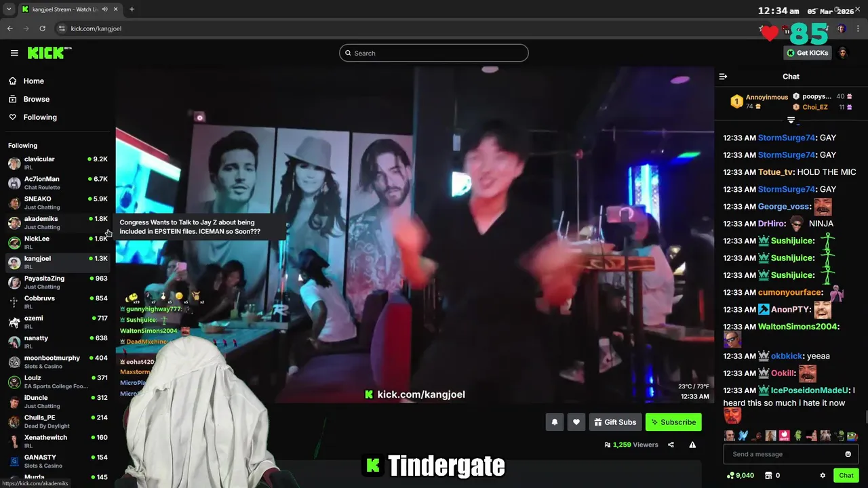The image size is (868, 488).
Task: Collapse the gift leaderboard with the handle
Action: pyautogui.click(x=791, y=120)
